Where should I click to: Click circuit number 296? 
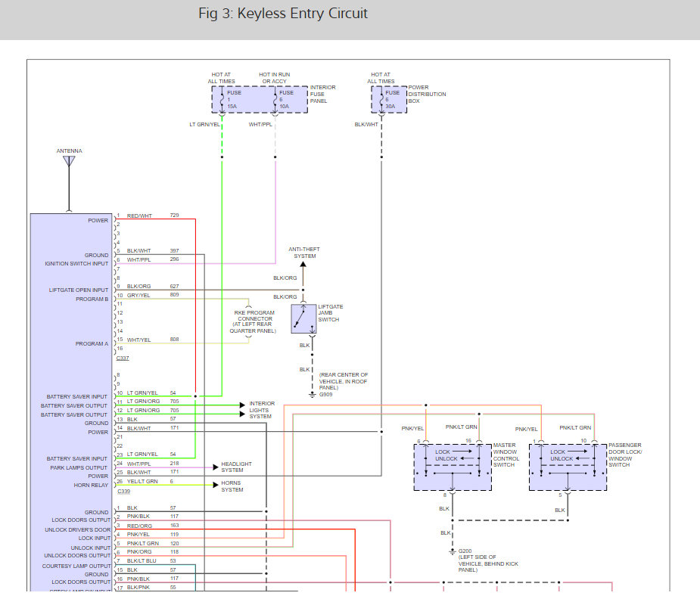click(174, 259)
